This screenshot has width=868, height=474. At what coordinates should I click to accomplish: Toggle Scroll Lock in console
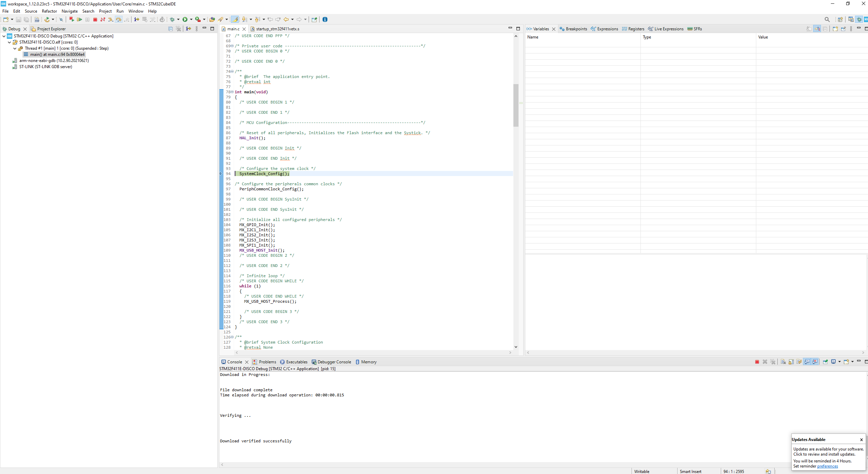[x=791, y=362]
